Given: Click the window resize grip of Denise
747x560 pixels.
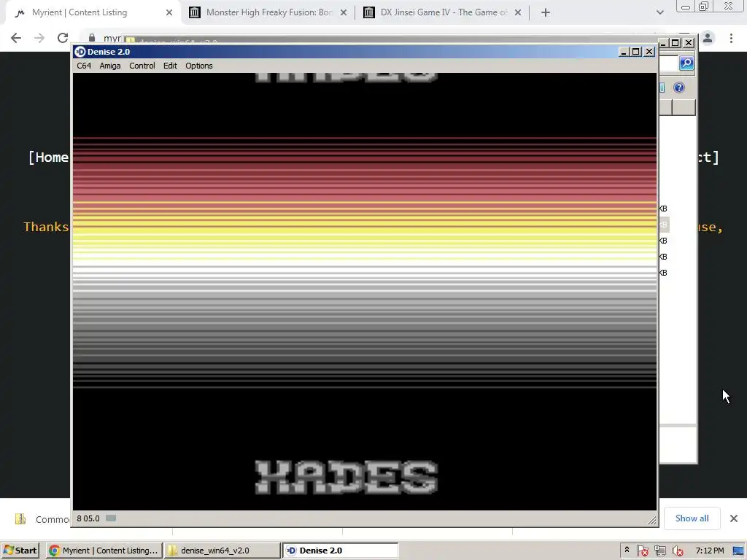Looking at the screenshot, I should (651, 521).
